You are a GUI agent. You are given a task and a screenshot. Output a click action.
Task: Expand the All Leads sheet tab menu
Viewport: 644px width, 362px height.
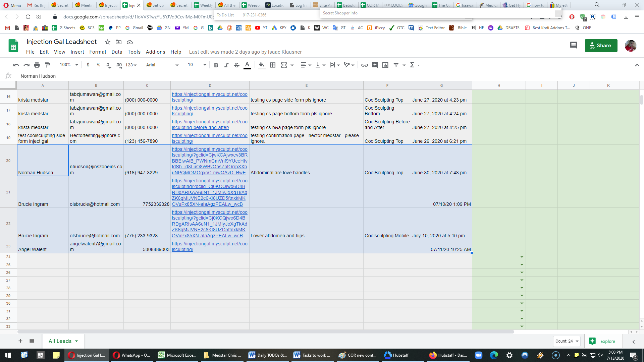tap(76, 341)
